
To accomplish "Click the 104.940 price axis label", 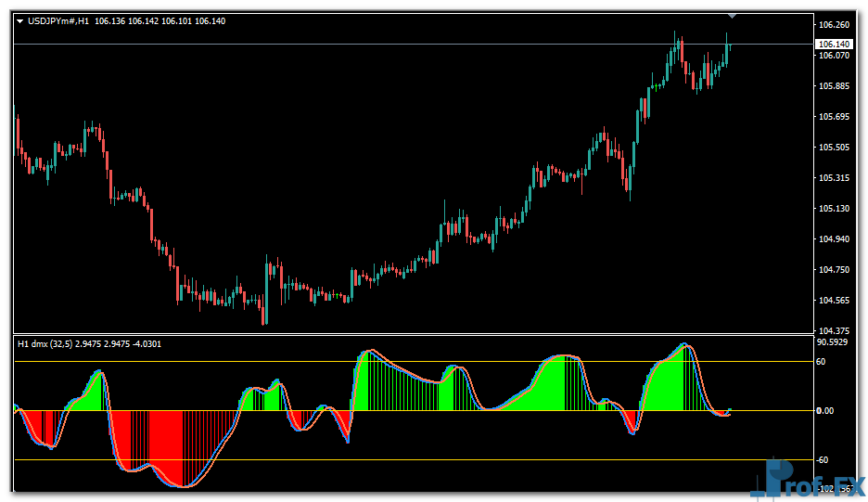I will [x=834, y=239].
